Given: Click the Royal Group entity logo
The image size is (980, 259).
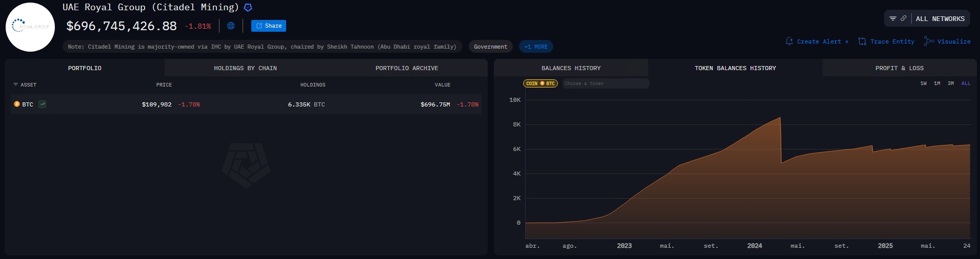Looking at the screenshot, I should pyautogui.click(x=30, y=27).
